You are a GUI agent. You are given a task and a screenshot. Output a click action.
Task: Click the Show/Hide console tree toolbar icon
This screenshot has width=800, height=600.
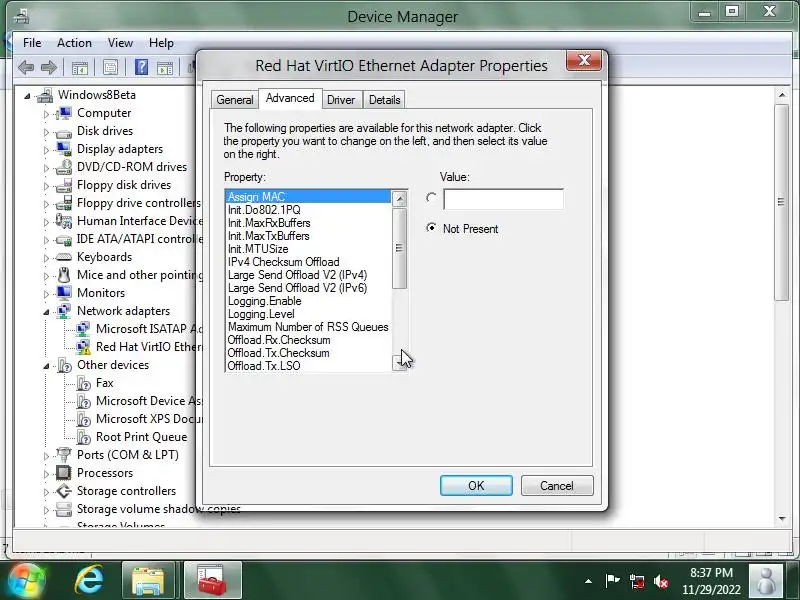pyautogui.click(x=80, y=67)
